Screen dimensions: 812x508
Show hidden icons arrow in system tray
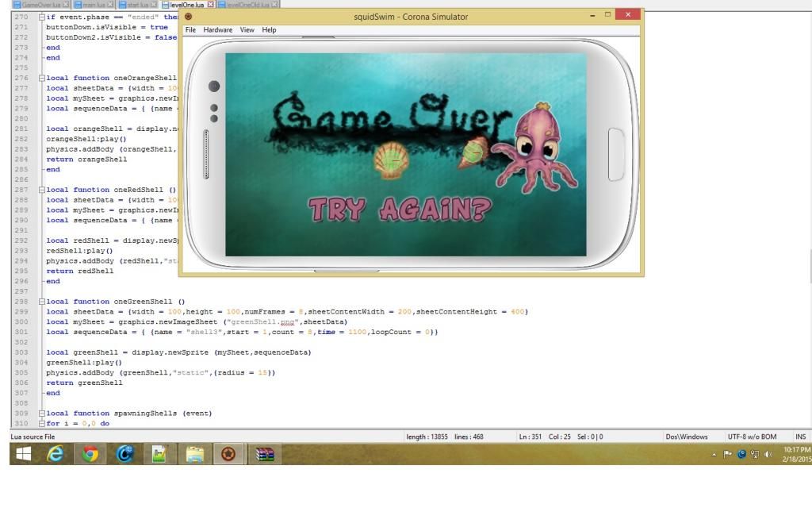point(714,455)
